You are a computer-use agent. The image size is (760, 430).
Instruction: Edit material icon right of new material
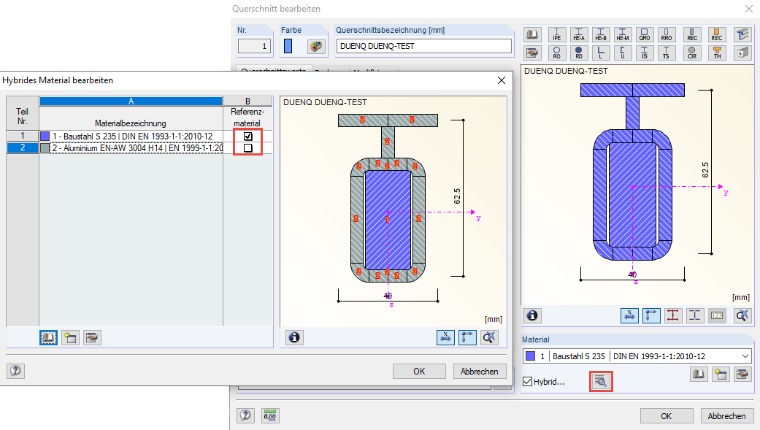click(x=742, y=374)
